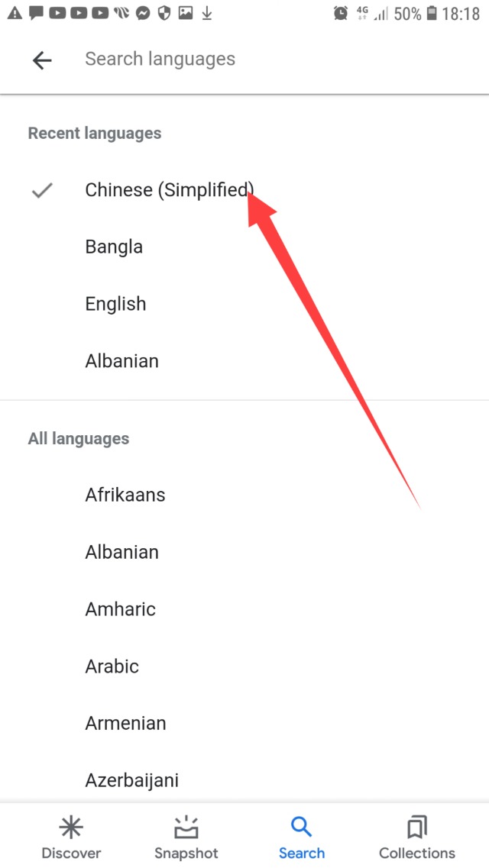
Task: Open the Discover asterisk icon
Action: [71, 827]
